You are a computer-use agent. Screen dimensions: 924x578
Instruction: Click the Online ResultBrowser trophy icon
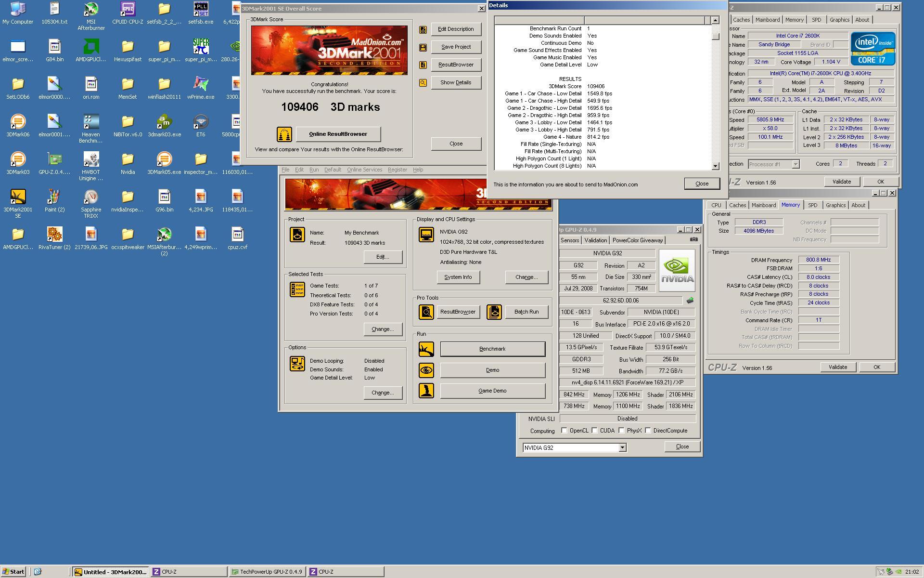284,134
